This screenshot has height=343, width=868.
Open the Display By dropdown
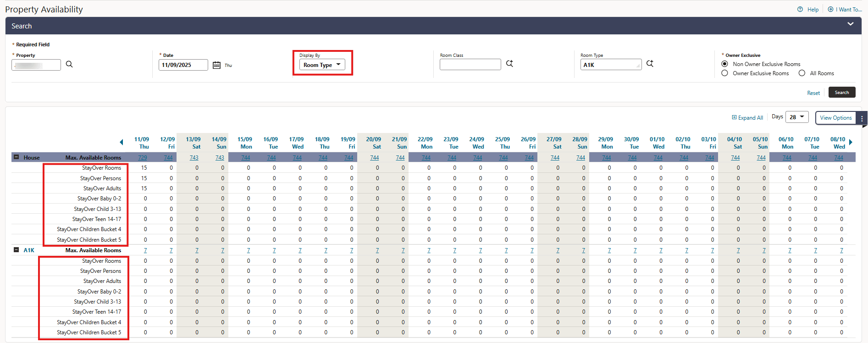click(x=322, y=65)
